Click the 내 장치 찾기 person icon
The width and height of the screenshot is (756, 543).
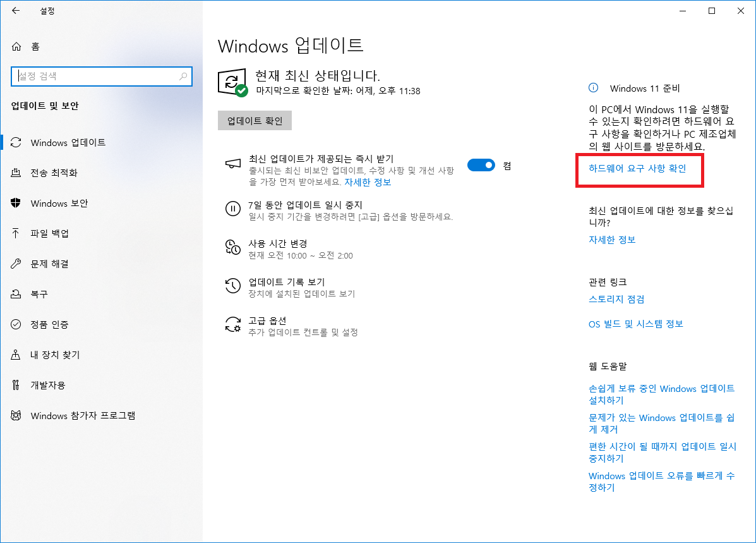coord(16,355)
